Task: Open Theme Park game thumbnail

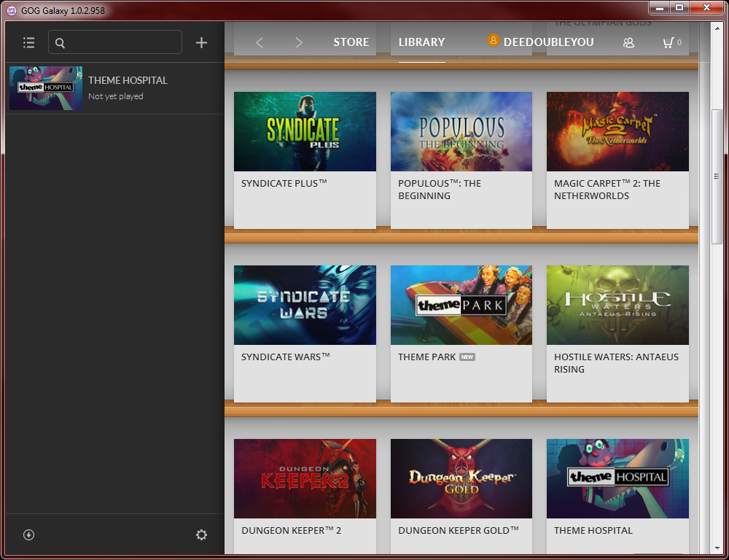Action: (461, 305)
